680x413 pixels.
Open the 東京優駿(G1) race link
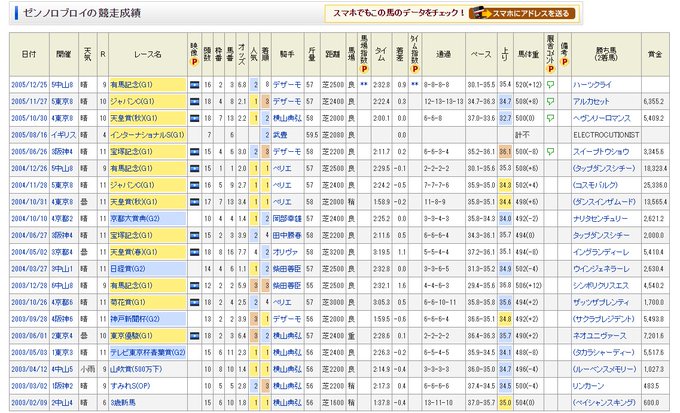pos(131,336)
